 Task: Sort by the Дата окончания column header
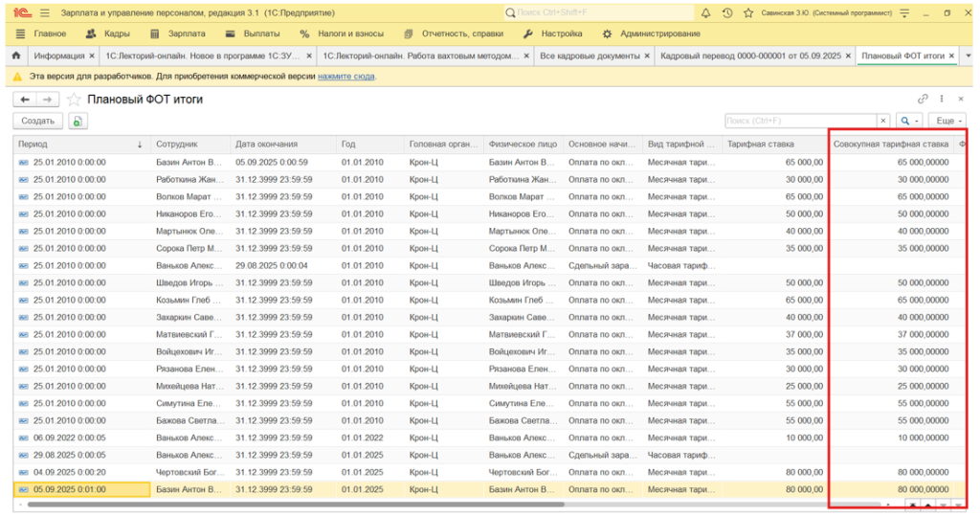(x=282, y=145)
